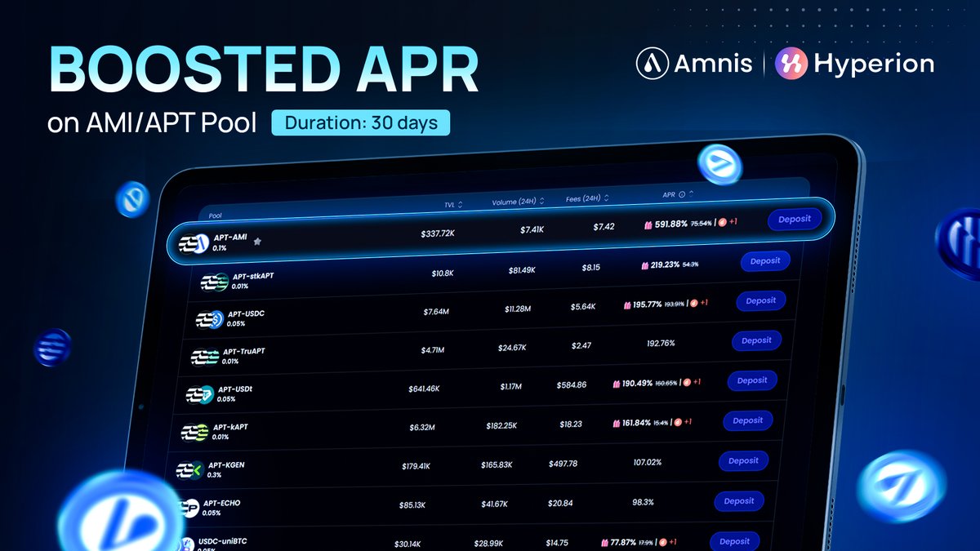Click the 107.02% APR value
The height and width of the screenshot is (551, 980).
click(x=647, y=461)
